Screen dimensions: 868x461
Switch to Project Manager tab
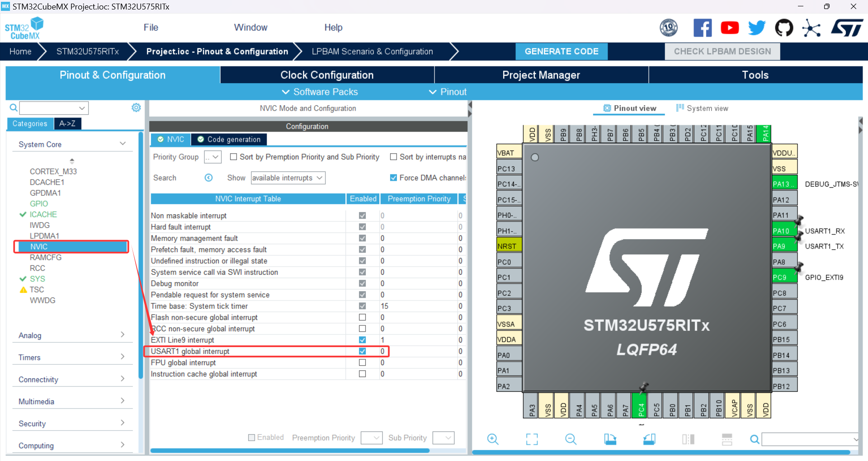(x=541, y=75)
